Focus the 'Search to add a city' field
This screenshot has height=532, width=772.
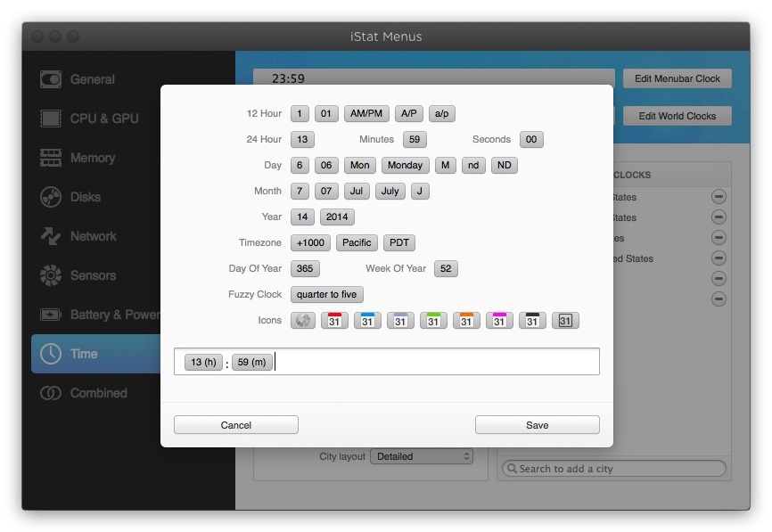tap(614, 469)
